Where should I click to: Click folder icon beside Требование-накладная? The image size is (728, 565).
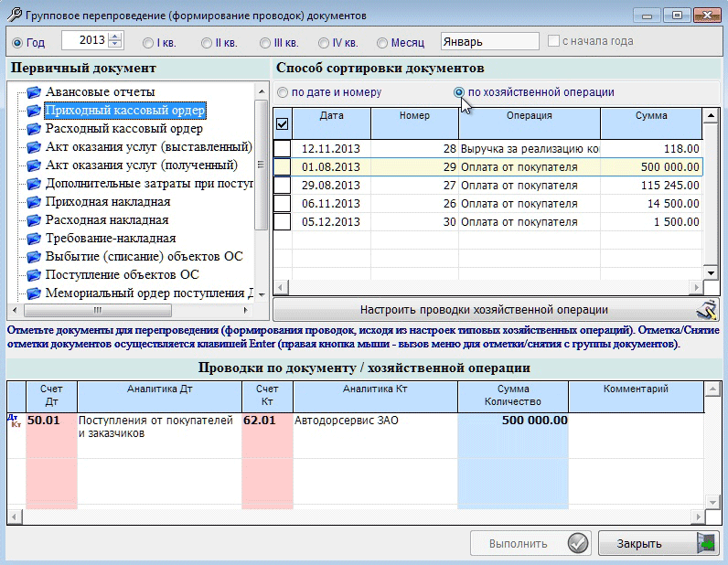point(34,239)
